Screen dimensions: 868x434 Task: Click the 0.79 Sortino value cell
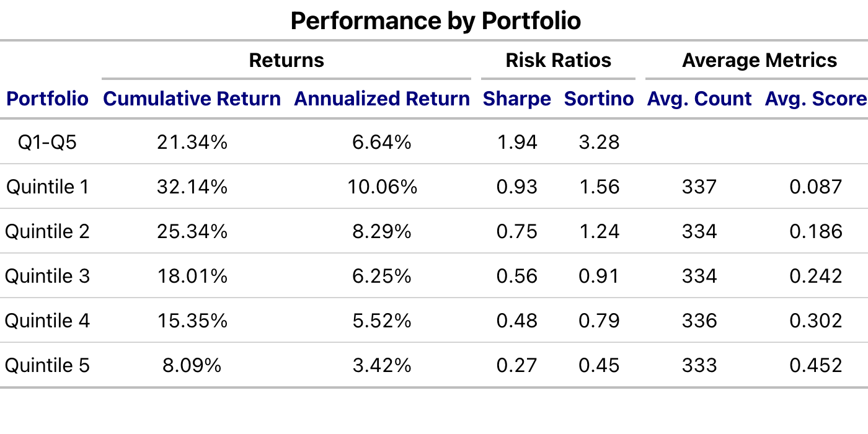coord(599,321)
